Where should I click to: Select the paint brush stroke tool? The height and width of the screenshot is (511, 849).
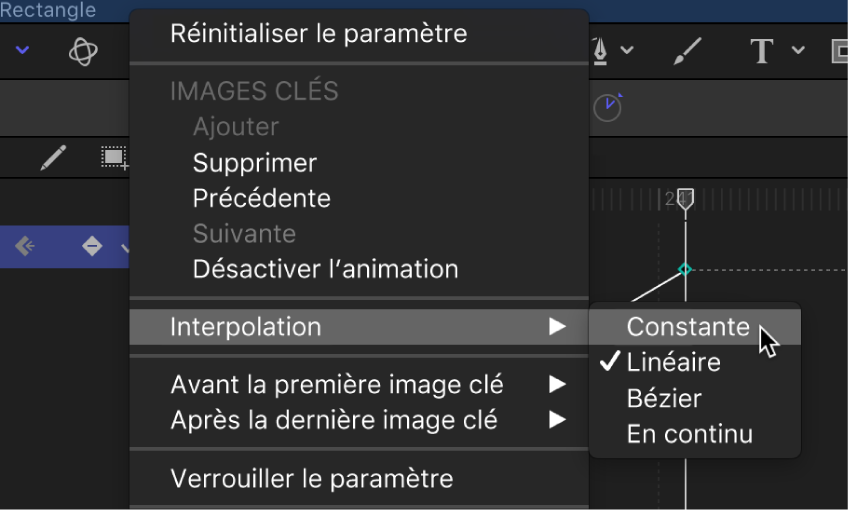688,50
